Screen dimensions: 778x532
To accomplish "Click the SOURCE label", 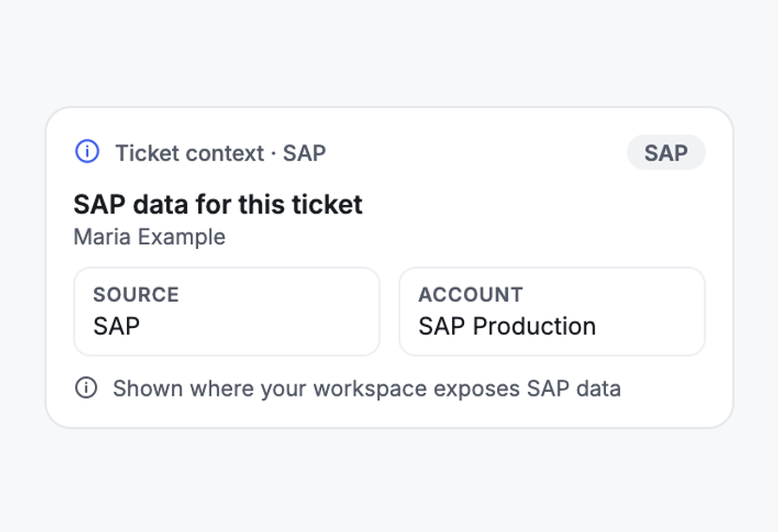I will (136, 295).
